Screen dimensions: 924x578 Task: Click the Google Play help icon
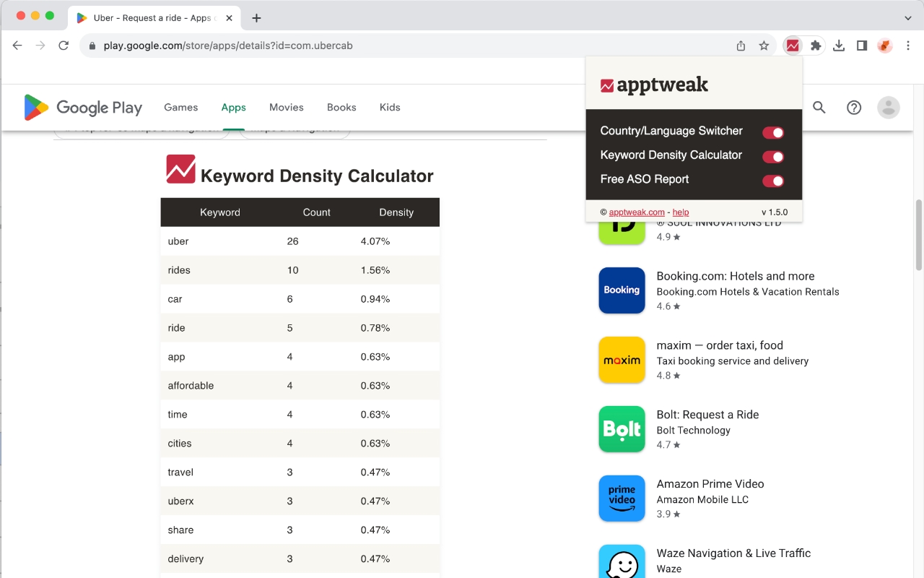point(854,107)
